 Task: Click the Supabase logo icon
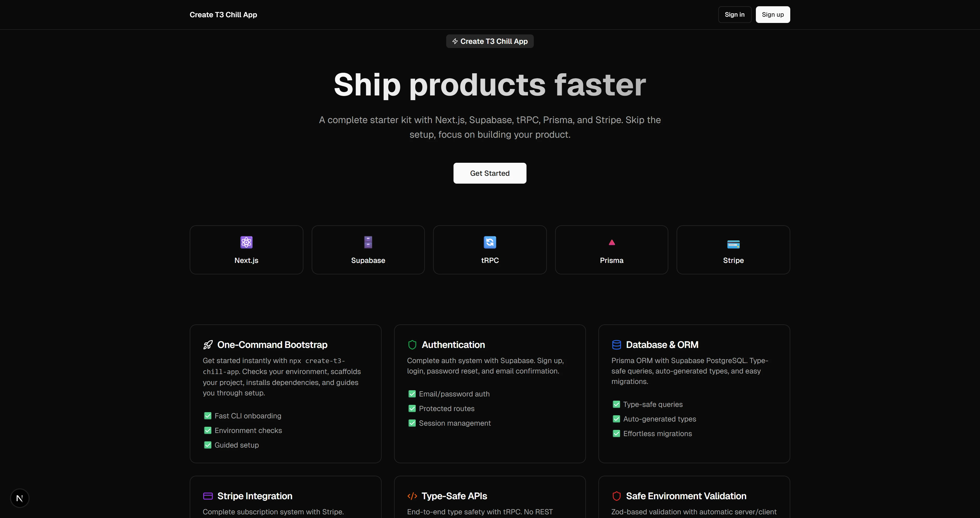[x=367, y=242]
